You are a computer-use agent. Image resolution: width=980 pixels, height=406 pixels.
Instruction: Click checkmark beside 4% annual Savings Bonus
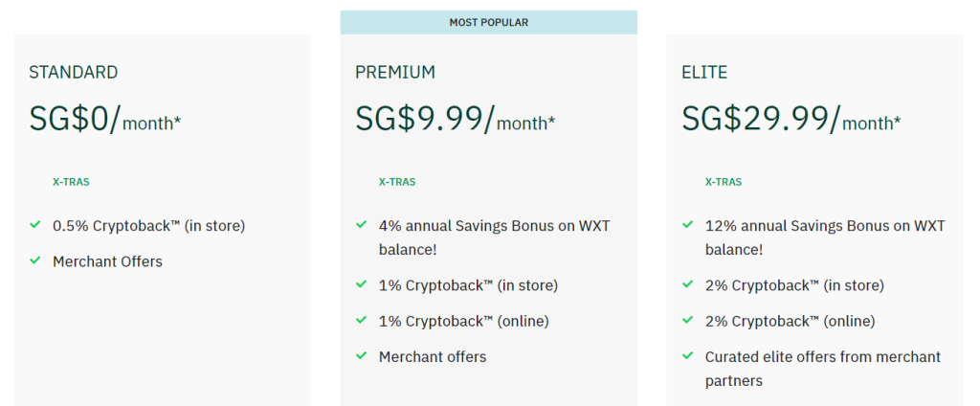click(x=361, y=224)
